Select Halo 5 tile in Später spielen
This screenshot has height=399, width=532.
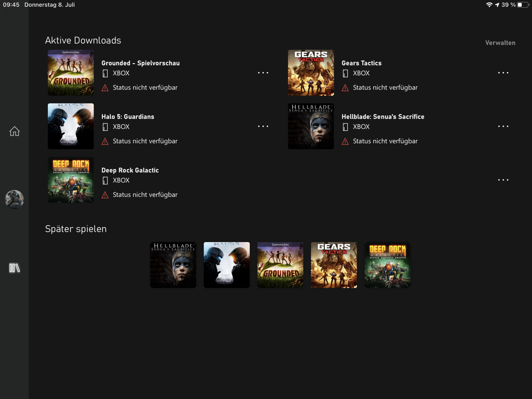tap(227, 265)
